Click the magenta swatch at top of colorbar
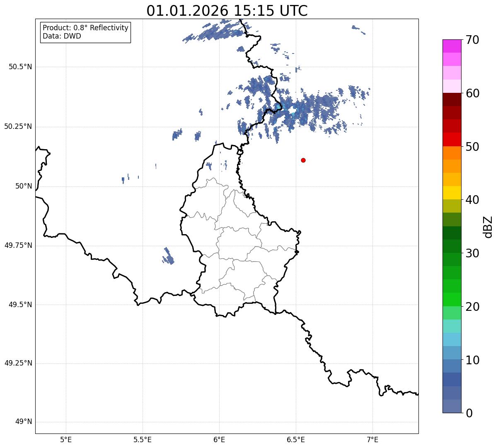498x448 pixels. click(x=452, y=46)
